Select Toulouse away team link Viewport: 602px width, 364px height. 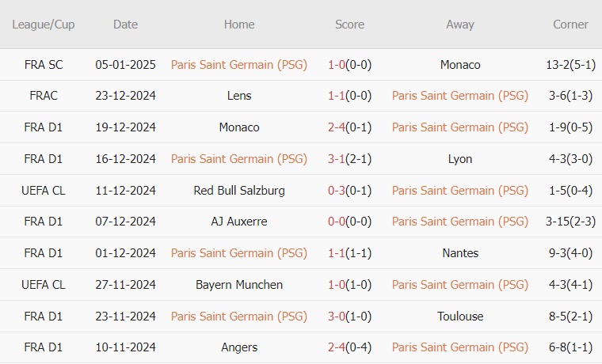(460, 317)
